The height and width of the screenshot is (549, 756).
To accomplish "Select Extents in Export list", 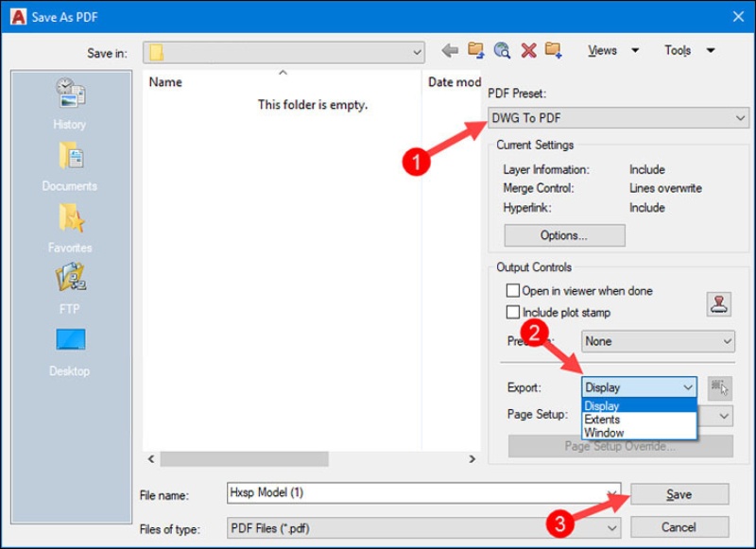I will coord(603,420).
